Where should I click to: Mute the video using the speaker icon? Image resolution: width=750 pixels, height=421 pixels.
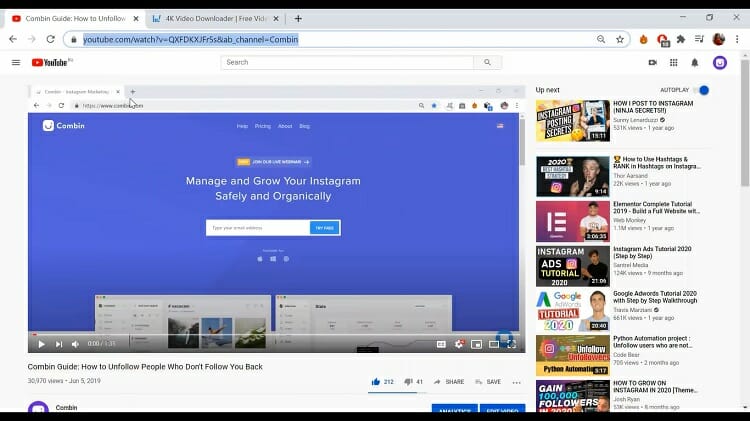pos(76,344)
